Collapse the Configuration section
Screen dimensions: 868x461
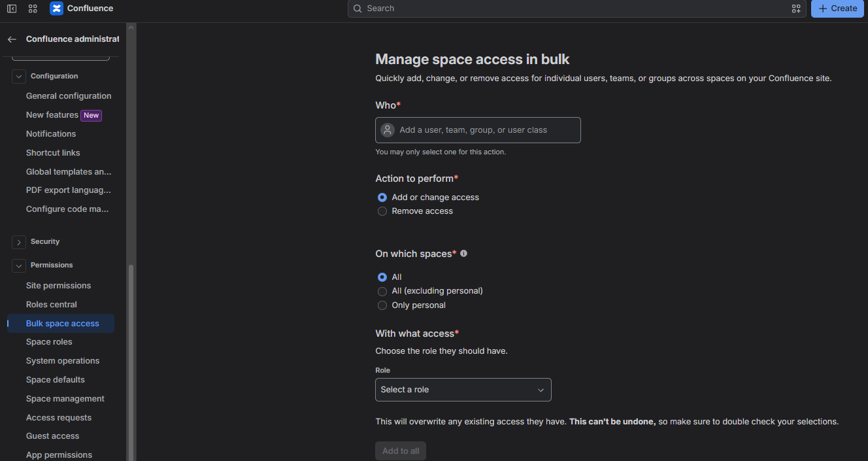coord(19,77)
